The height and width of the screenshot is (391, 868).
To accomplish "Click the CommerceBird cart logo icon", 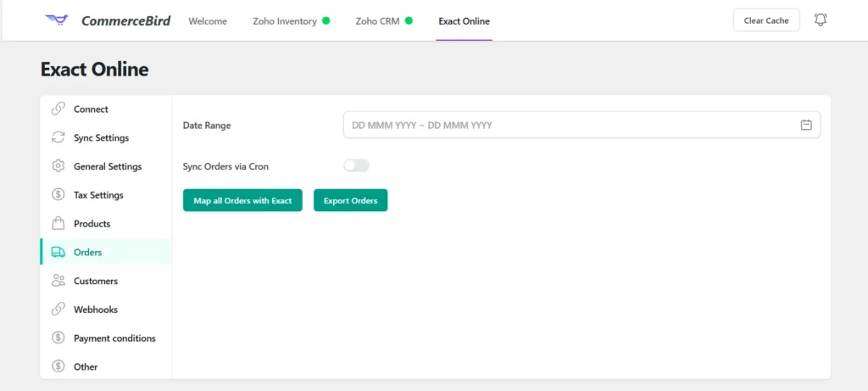I will (x=58, y=20).
